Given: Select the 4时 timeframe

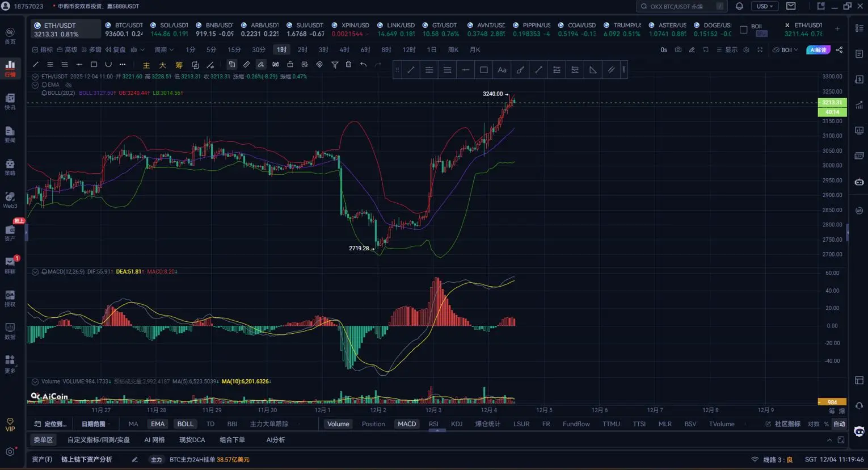Looking at the screenshot, I should point(344,50).
